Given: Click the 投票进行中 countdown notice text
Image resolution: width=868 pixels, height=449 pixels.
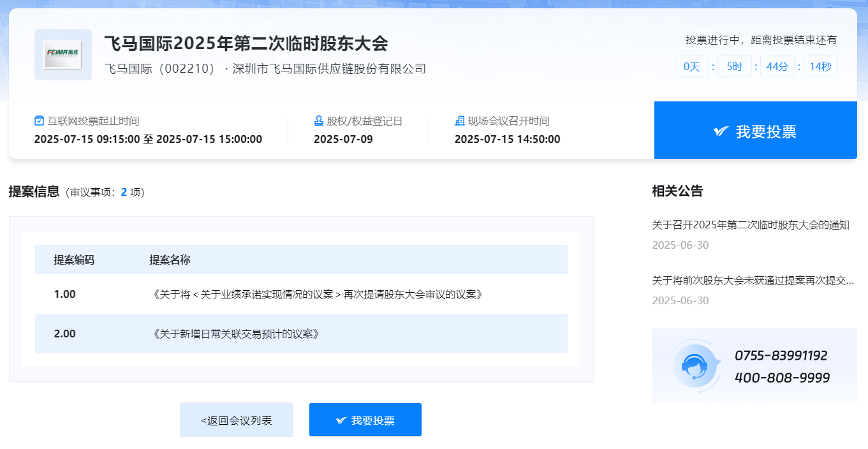Looking at the screenshot, I should click(761, 40).
